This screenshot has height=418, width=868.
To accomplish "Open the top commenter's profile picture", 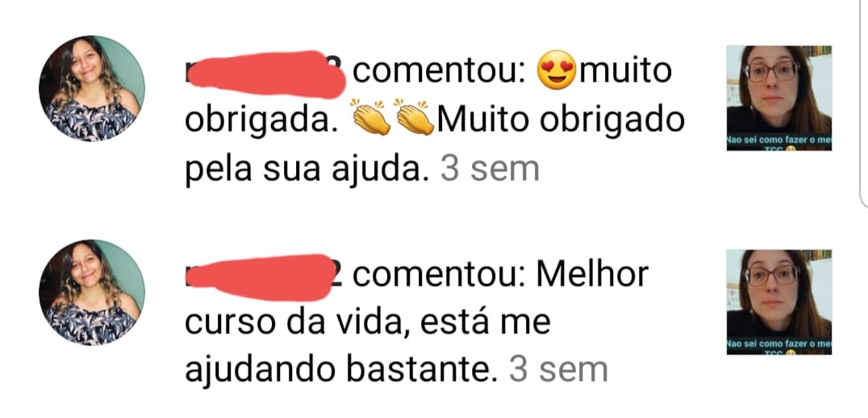I will 92,89.
